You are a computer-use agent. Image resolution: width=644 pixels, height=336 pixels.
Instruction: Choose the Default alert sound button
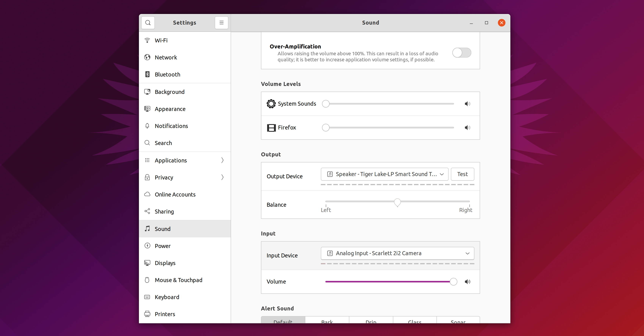[283, 321]
